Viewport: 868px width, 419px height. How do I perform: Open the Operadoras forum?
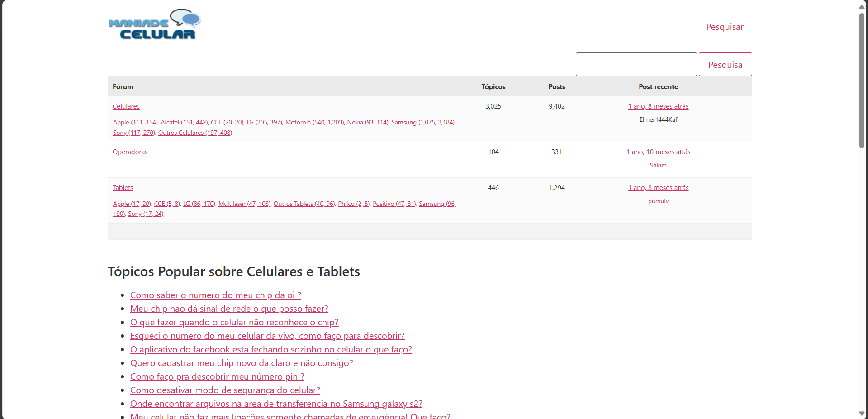pos(130,152)
